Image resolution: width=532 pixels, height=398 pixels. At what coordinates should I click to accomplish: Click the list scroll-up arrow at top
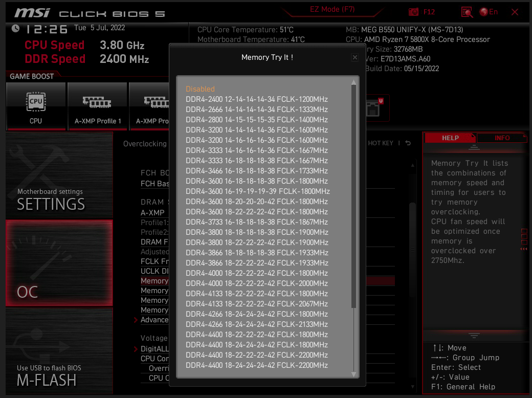353,82
